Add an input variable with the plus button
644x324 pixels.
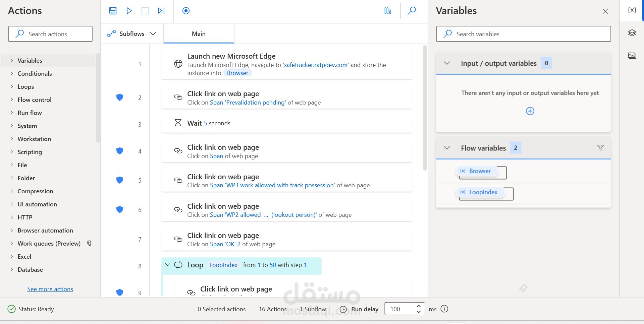coord(530,111)
